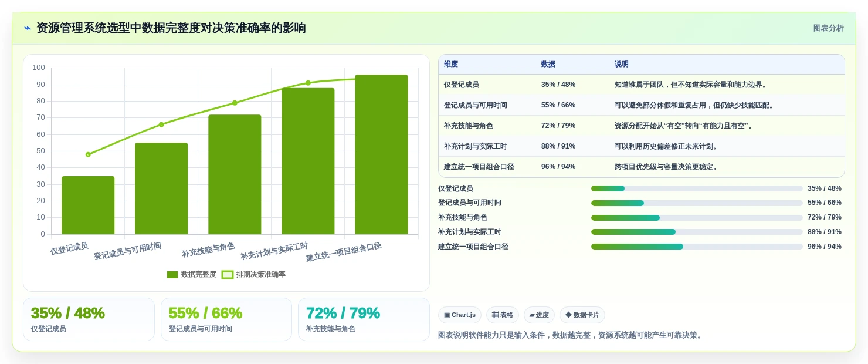Select the 35% / 48% data card
The height and width of the screenshot is (364, 868).
click(89, 319)
